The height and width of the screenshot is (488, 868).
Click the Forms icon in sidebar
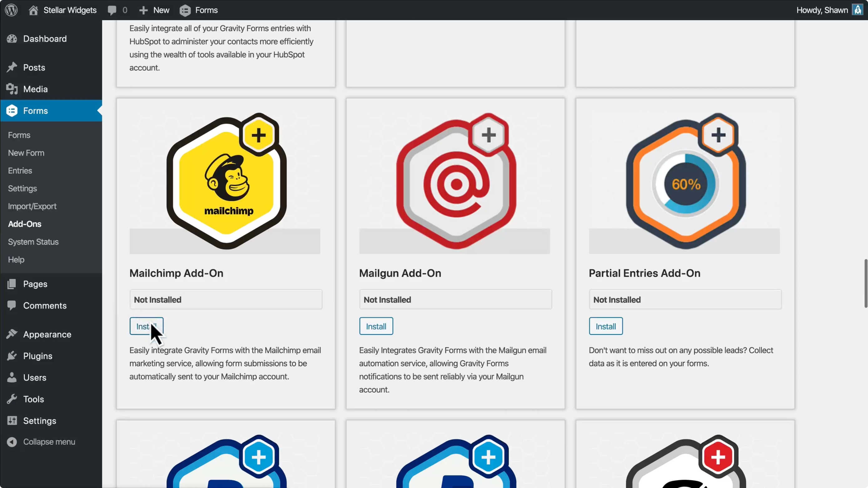click(12, 110)
